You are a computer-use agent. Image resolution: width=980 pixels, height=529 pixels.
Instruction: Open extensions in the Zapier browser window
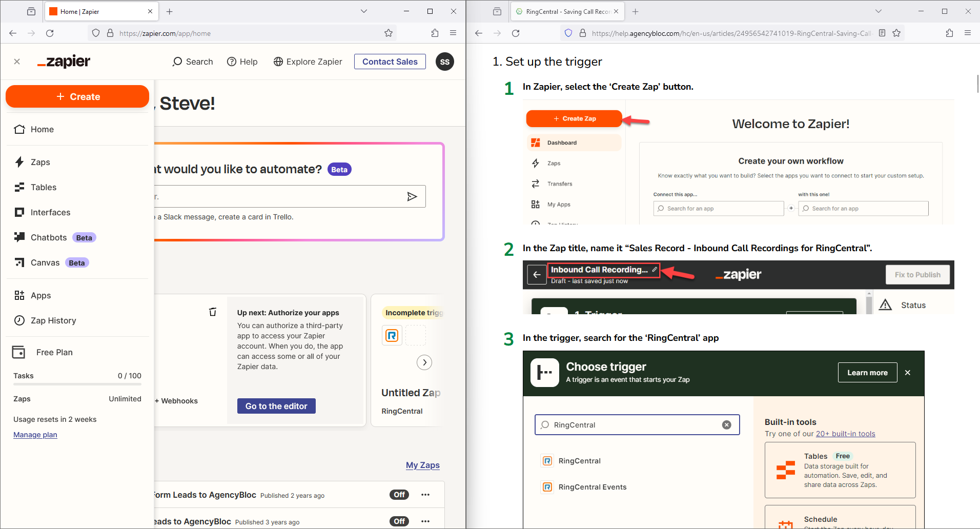click(x=435, y=33)
